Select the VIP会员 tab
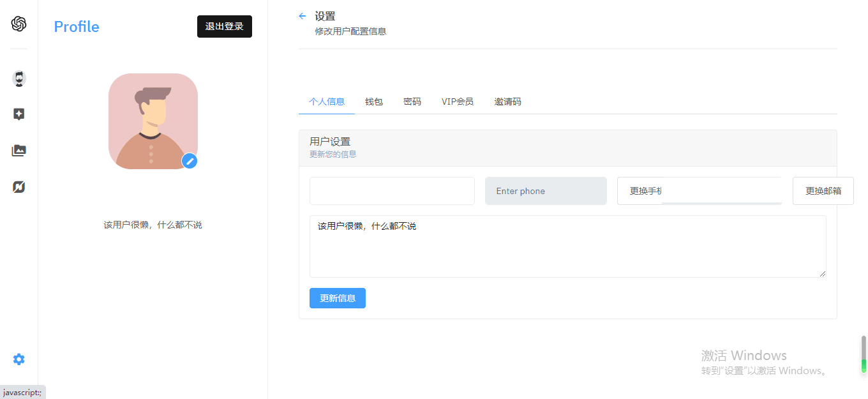The height and width of the screenshot is (399, 868). pos(458,102)
